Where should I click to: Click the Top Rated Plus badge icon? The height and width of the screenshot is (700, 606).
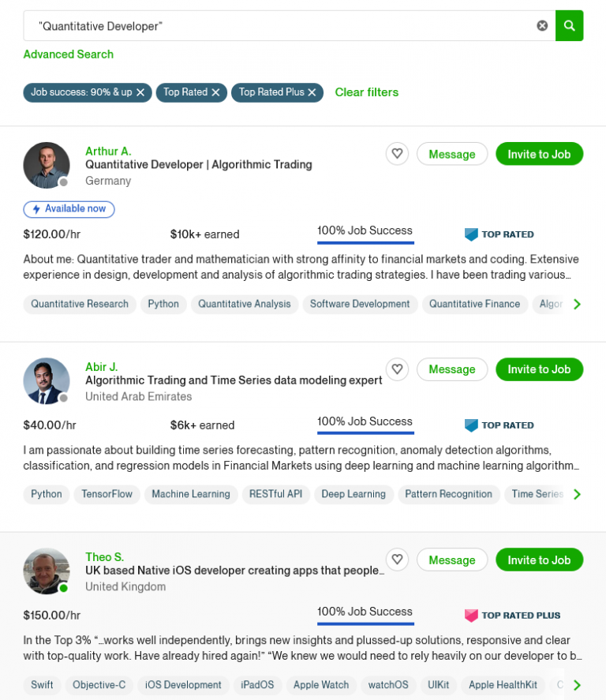click(471, 616)
